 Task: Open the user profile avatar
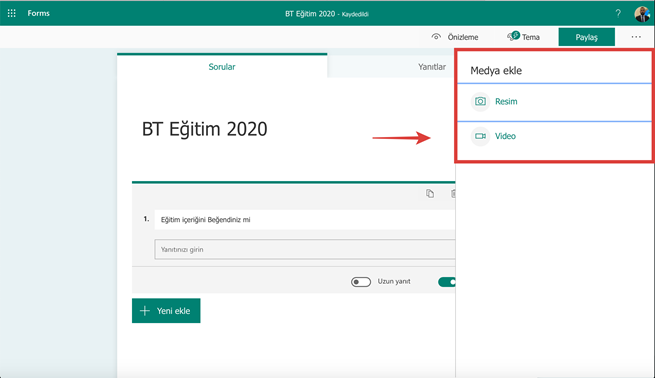[642, 14]
